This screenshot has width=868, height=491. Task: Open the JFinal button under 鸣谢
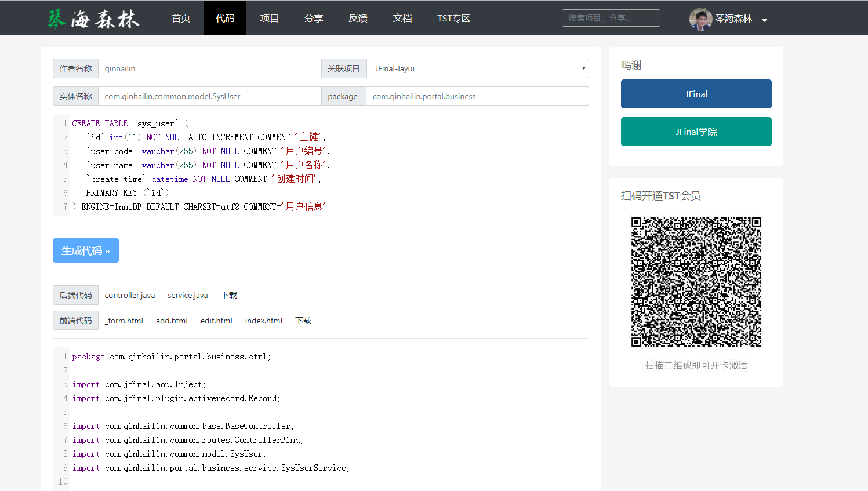696,94
